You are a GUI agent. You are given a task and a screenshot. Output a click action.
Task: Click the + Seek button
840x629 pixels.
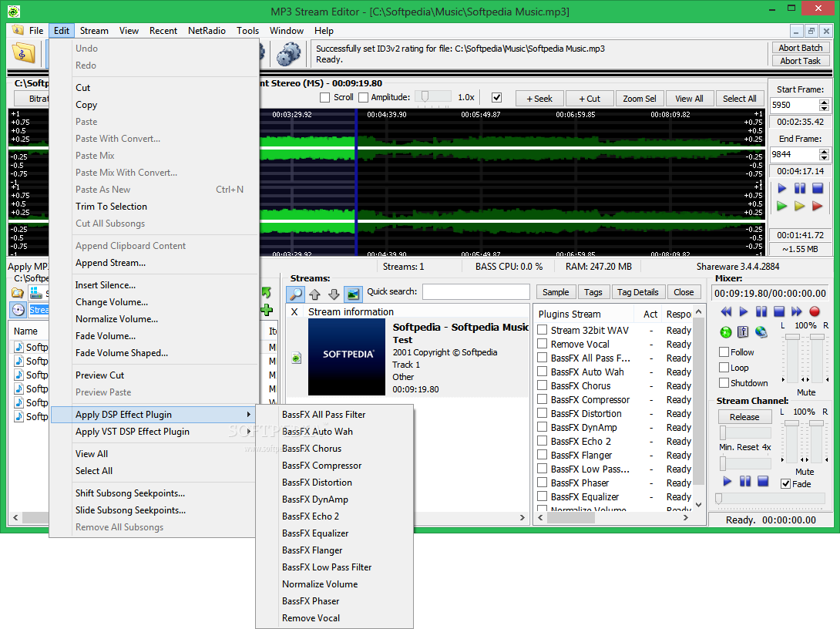539,99
